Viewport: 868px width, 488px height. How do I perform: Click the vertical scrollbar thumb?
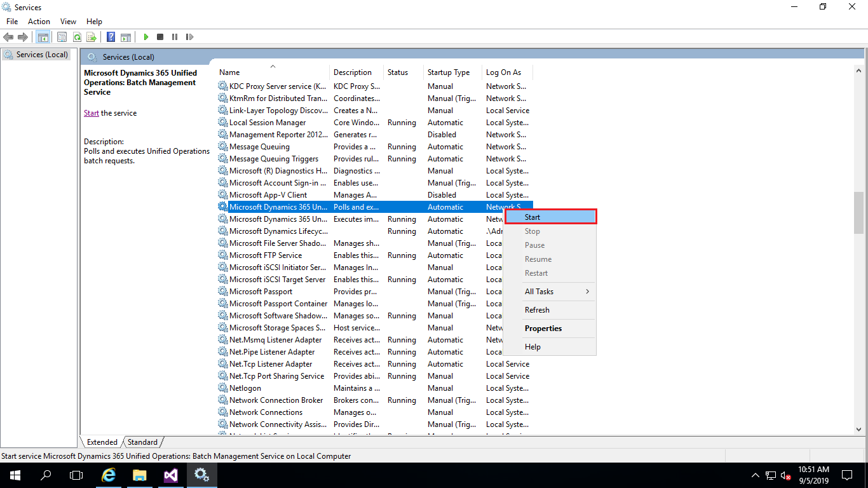[859, 213]
